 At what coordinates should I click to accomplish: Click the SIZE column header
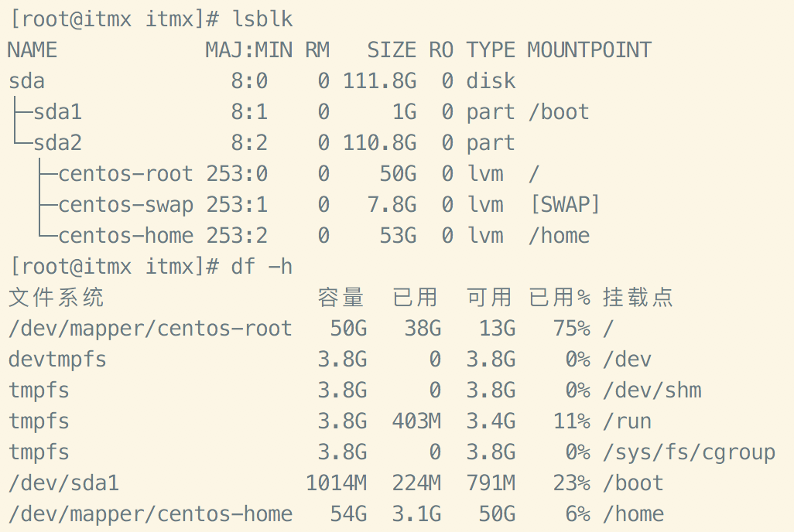(x=391, y=50)
